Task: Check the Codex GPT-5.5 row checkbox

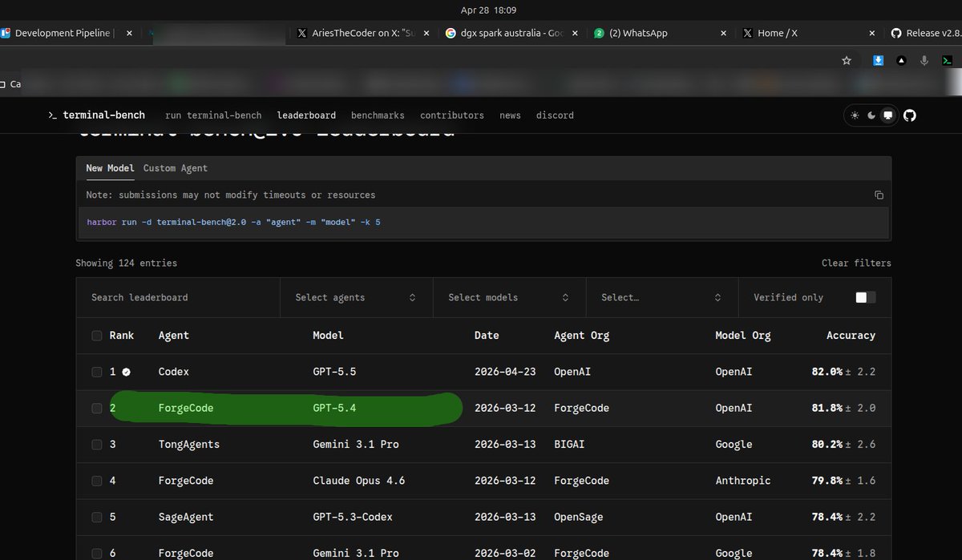Action: [x=97, y=372]
